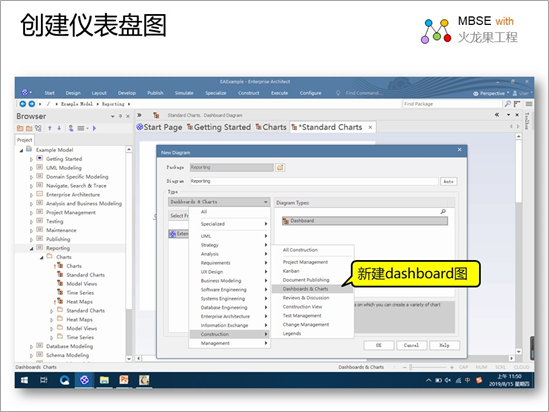Image resolution: width=549 pixels, height=412 pixels.
Task: Click the new package icon in Browser toolbar
Action: click(20, 128)
